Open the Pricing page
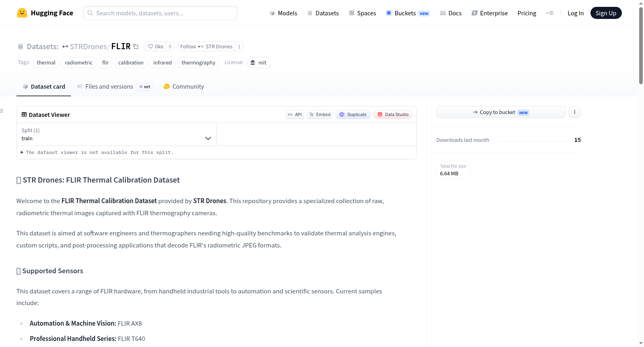This screenshot has width=644, height=347. click(527, 13)
